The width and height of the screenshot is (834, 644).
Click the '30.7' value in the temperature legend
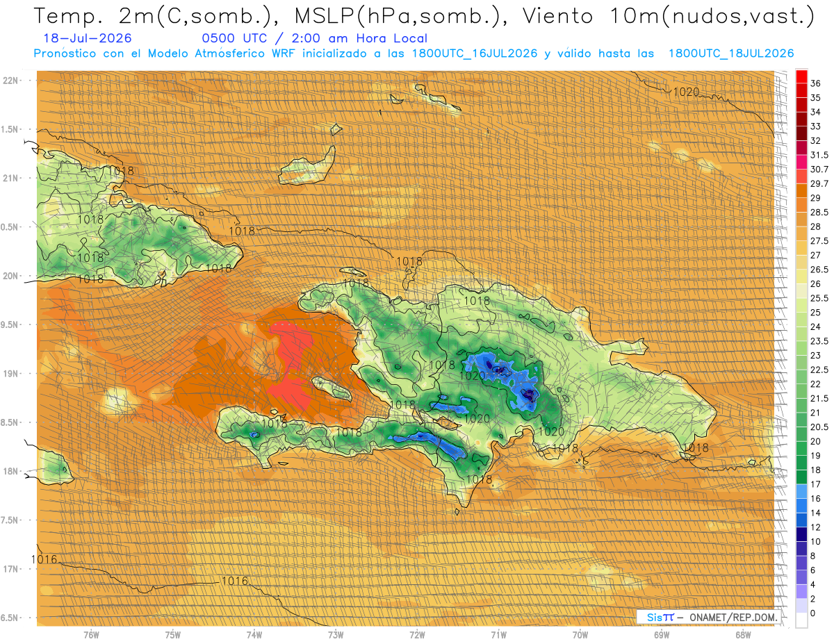pos(819,170)
